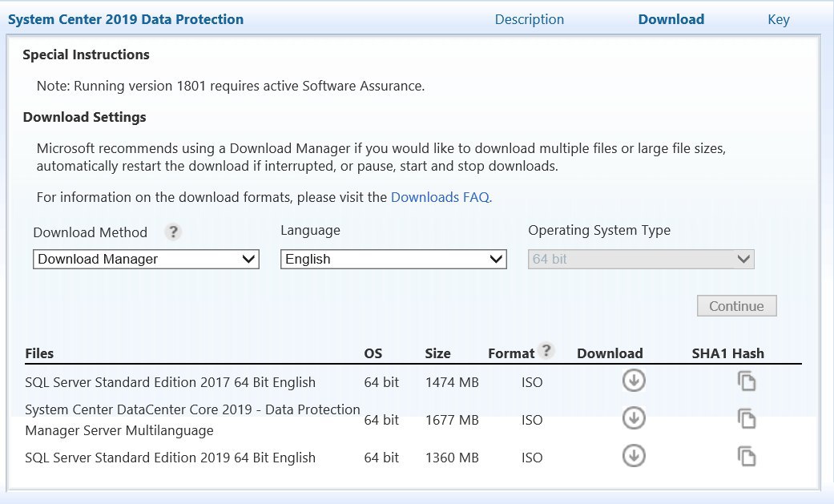Click help icon next to Format column
This screenshot has width=834, height=504.
click(x=546, y=350)
